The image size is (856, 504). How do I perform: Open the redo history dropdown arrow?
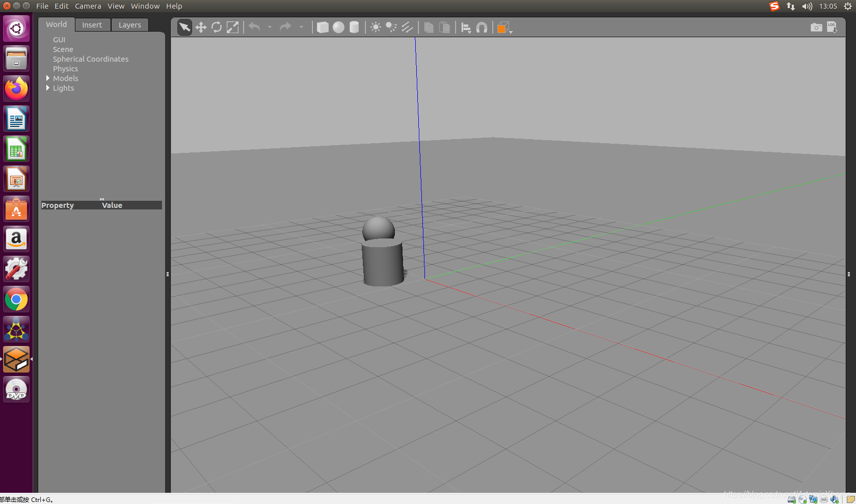[301, 27]
